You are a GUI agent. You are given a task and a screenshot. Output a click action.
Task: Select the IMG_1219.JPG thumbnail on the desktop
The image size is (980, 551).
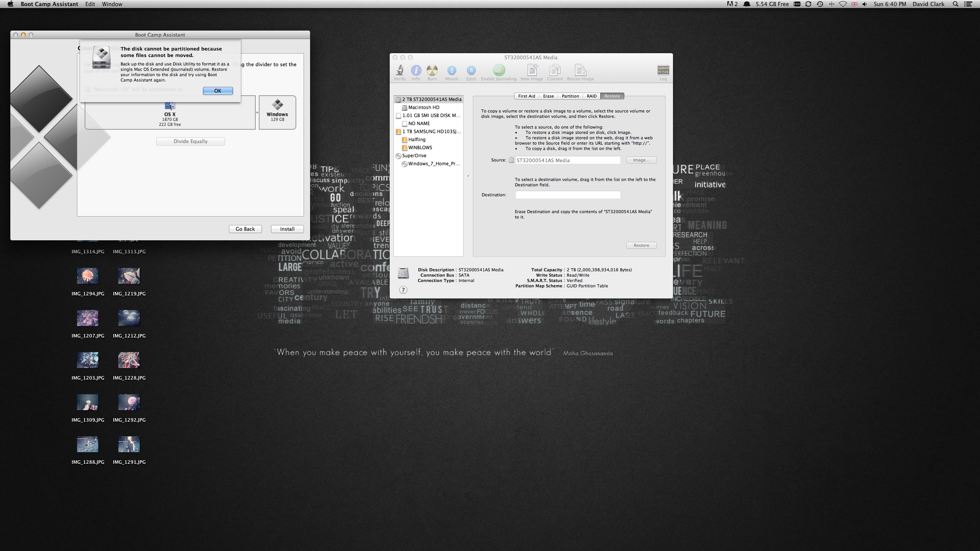click(129, 275)
